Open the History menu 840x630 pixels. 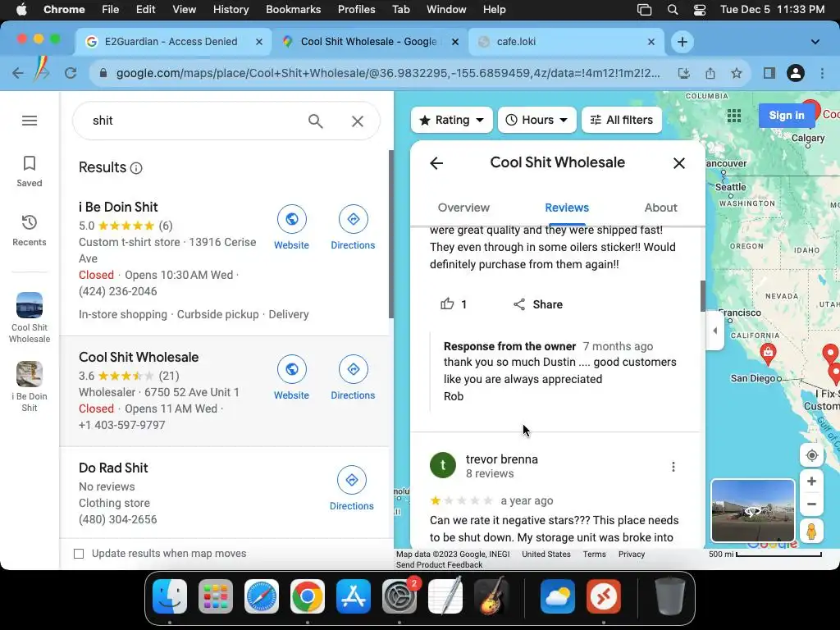(x=231, y=10)
